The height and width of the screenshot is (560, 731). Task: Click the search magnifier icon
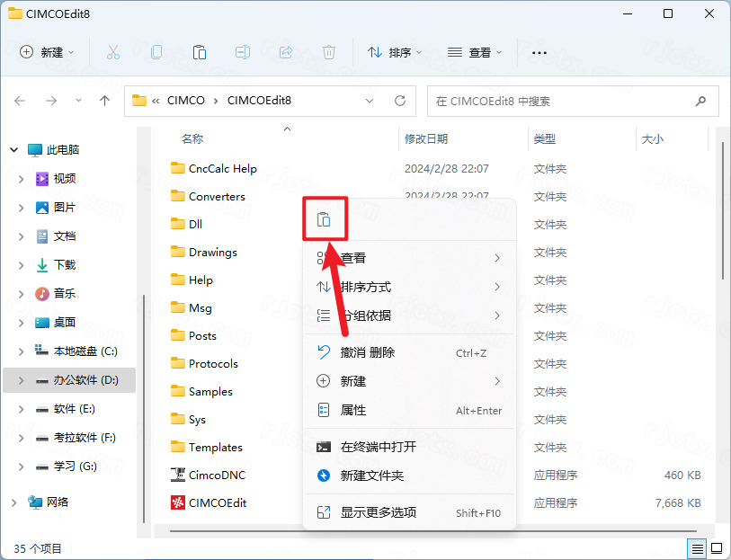tap(700, 101)
